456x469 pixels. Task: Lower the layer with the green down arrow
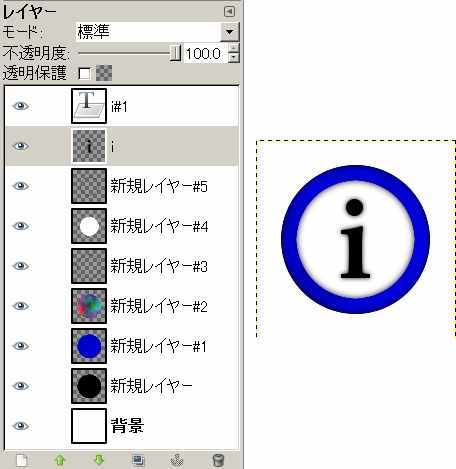(99, 460)
